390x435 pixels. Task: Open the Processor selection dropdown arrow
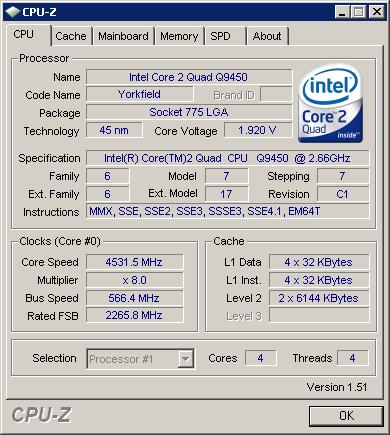click(x=185, y=359)
